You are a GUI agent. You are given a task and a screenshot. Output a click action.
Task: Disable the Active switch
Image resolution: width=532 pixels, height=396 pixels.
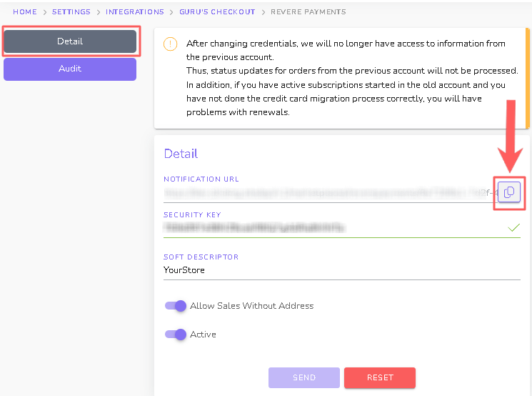pos(176,335)
